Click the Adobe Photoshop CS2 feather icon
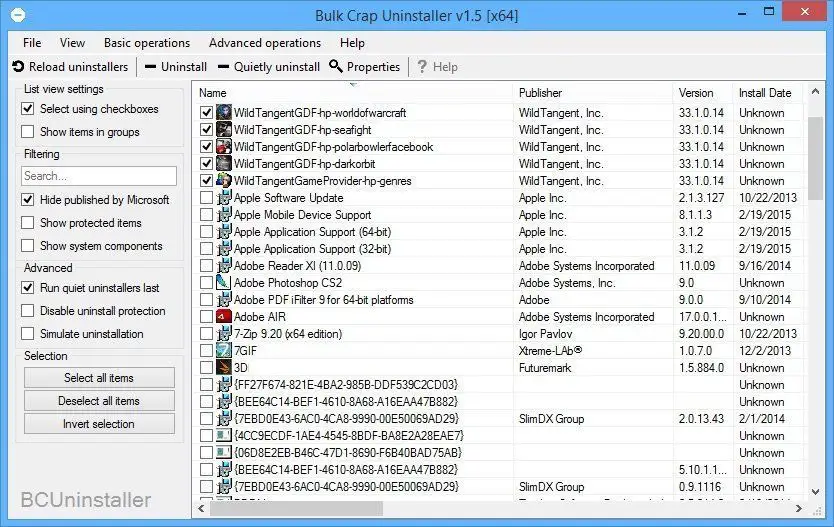The width and height of the screenshot is (834, 527). (x=224, y=282)
